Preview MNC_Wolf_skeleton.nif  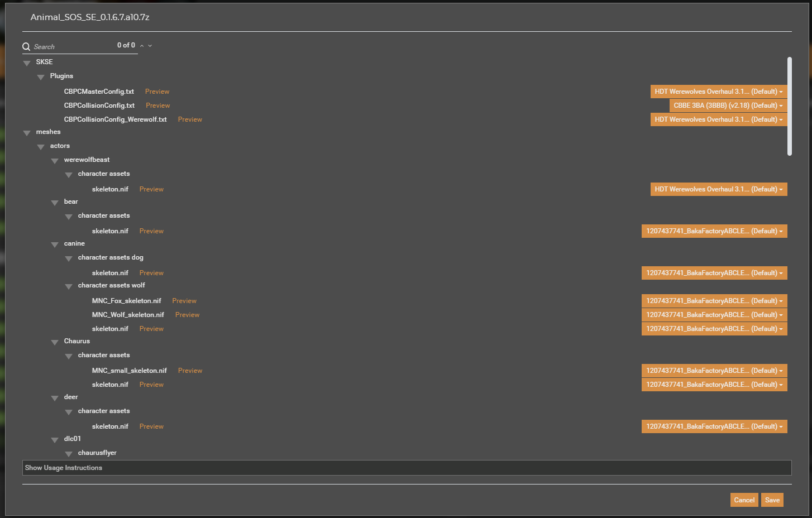[187, 315]
